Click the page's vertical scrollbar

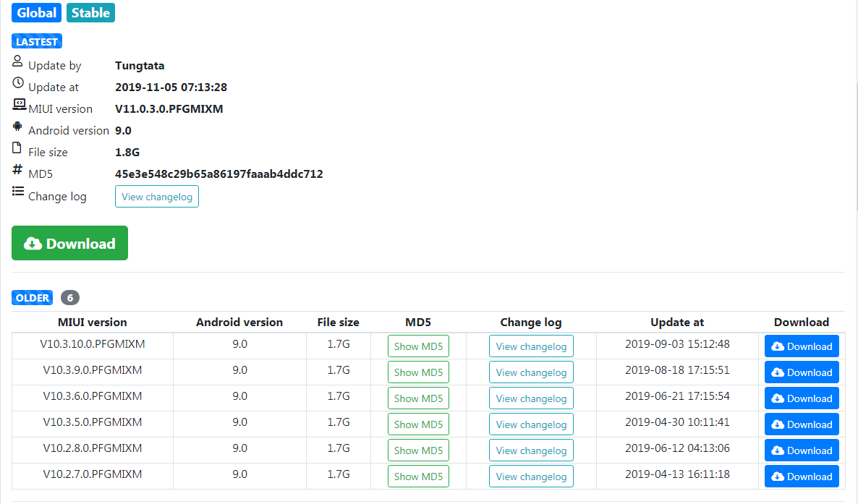coord(857,147)
